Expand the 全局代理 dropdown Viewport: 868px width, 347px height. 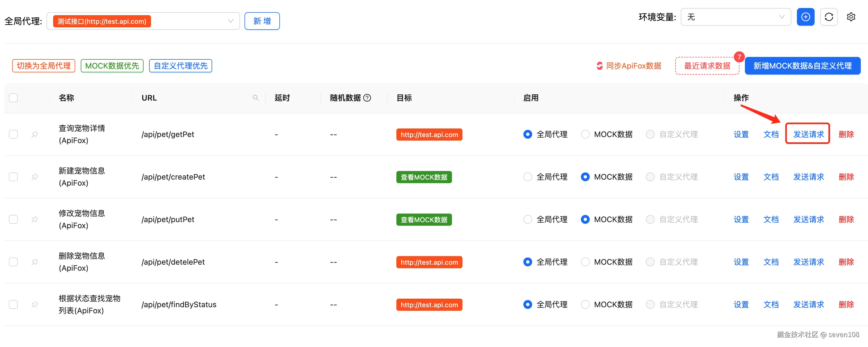tap(230, 21)
